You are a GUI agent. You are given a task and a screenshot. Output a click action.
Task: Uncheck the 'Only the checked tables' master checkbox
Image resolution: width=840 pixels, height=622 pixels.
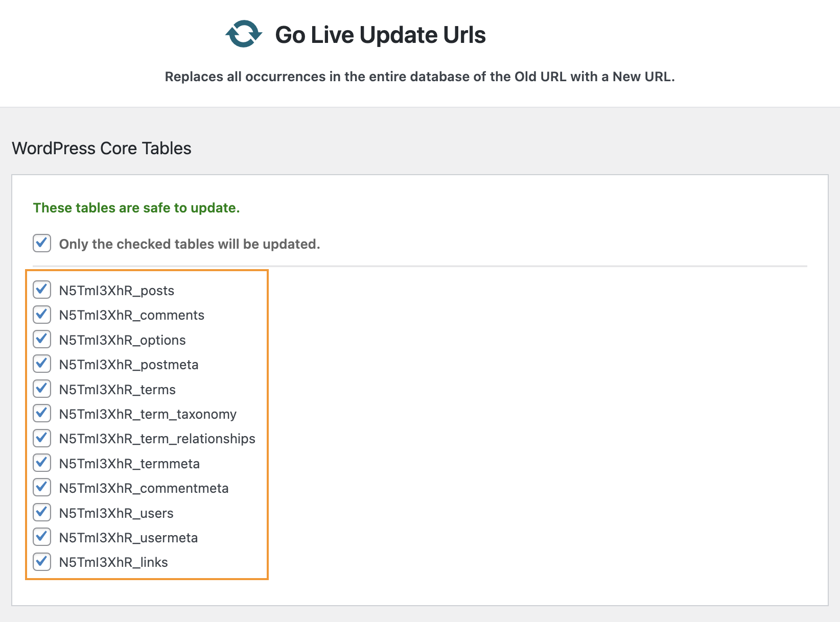coord(42,243)
